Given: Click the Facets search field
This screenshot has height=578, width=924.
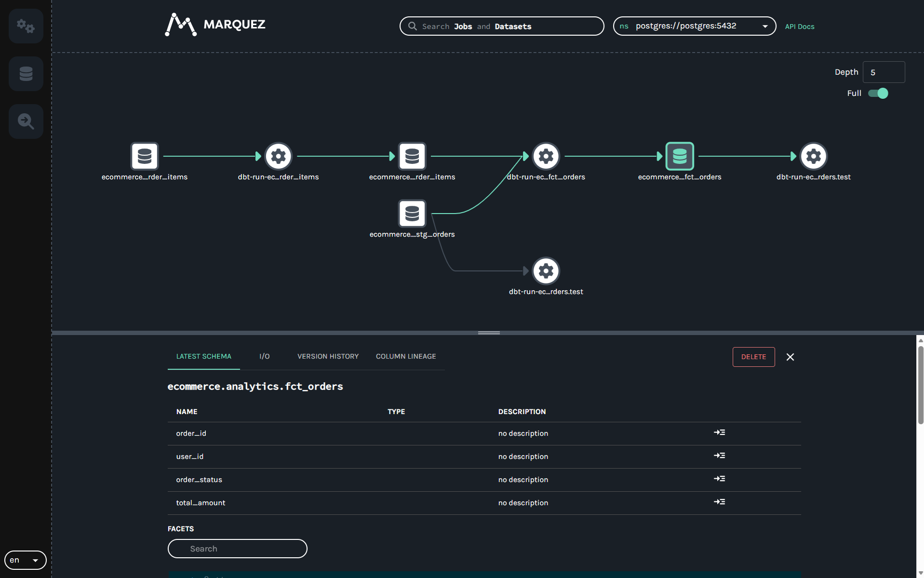Looking at the screenshot, I should pyautogui.click(x=238, y=549).
